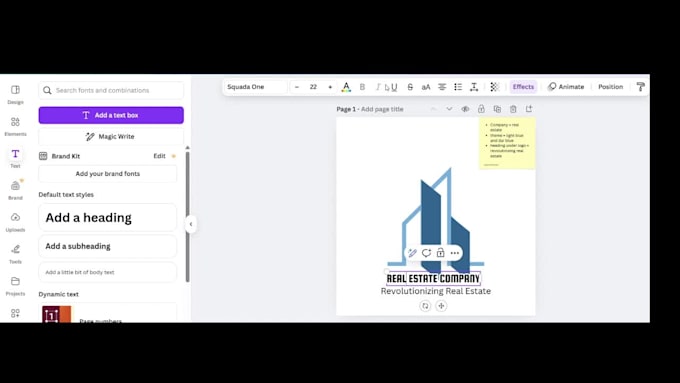The height and width of the screenshot is (383, 680).
Task: Select the Text sidebar tab
Action: pos(15,158)
